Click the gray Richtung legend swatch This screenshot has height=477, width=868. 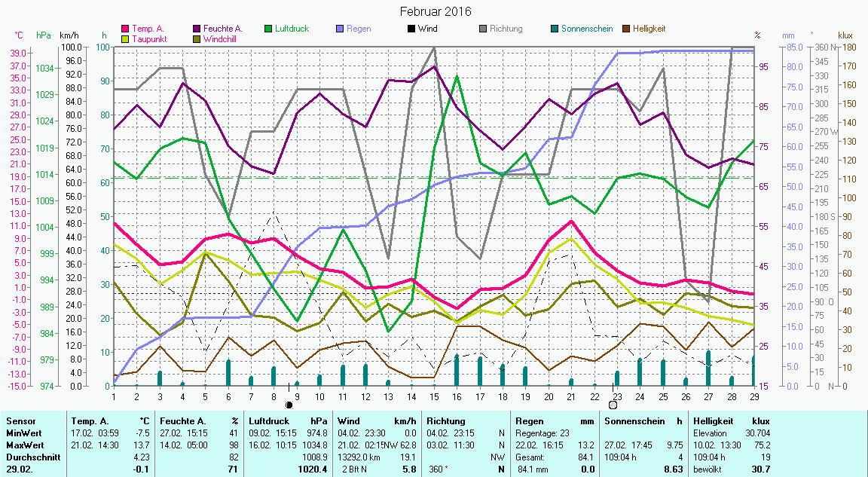click(x=483, y=29)
